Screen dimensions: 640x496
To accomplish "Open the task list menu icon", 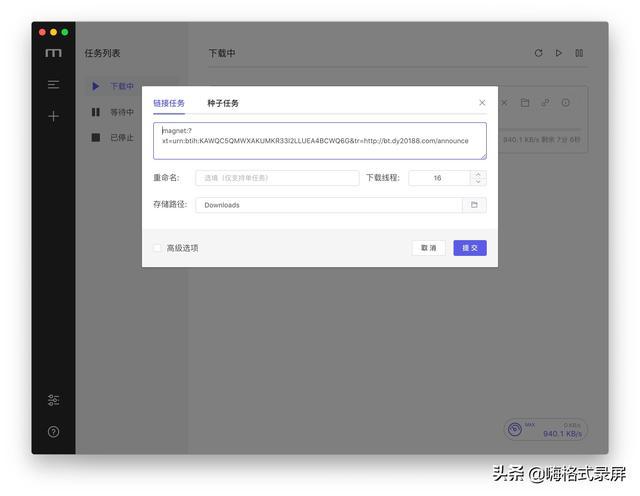I will coord(53,85).
